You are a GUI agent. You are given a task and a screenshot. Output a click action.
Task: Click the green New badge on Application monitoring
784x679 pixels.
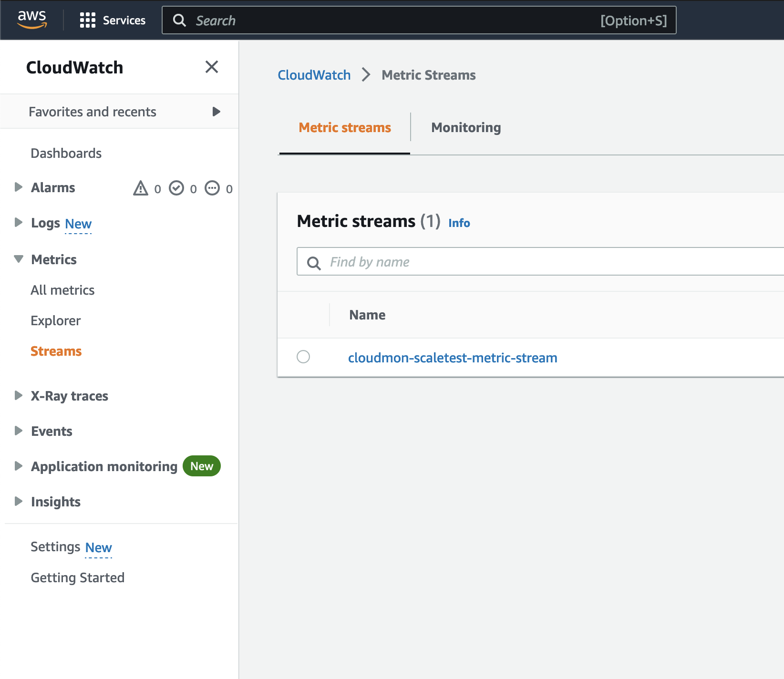pos(202,466)
